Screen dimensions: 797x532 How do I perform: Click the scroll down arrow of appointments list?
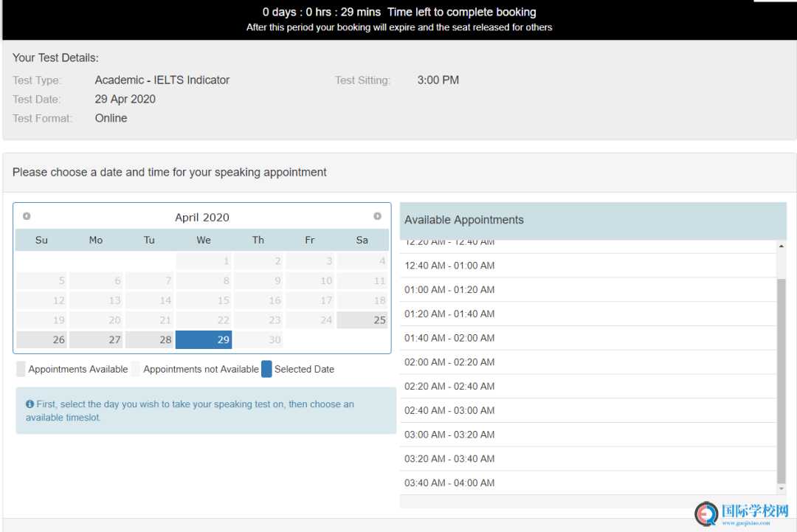[782, 488]
